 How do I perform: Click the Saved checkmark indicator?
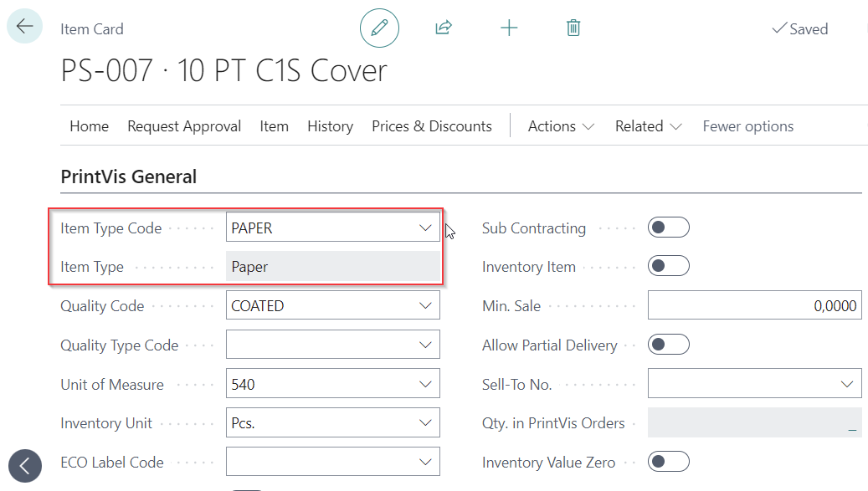pyautogui.click(x=799, y=28)
